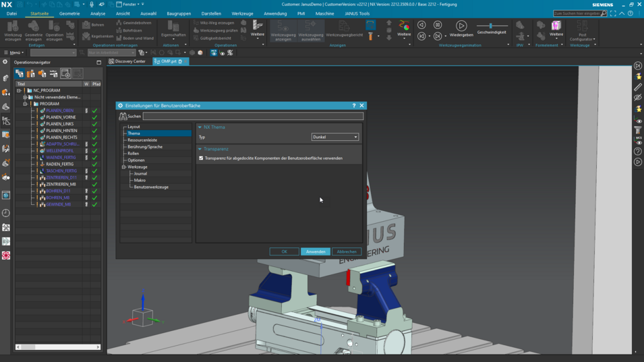Click Geschwindigkeit slider handle

(490, 26)
